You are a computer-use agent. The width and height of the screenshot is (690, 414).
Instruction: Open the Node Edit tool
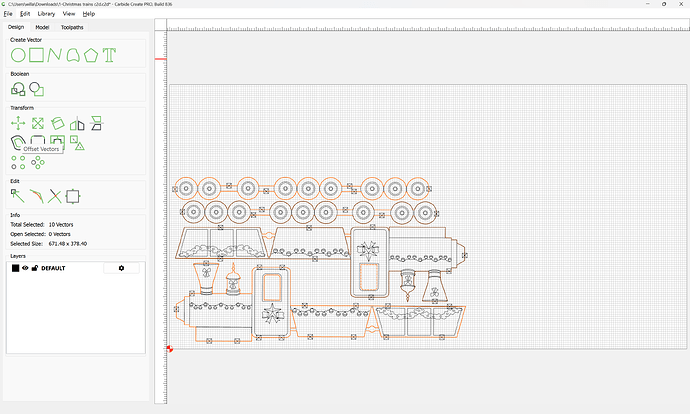[18, 196]
